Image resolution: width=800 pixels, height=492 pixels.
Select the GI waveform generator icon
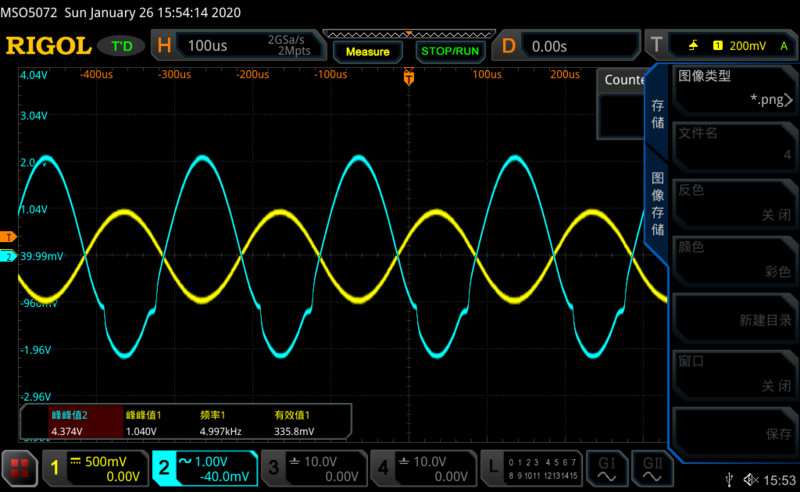(x=607, y=467)
